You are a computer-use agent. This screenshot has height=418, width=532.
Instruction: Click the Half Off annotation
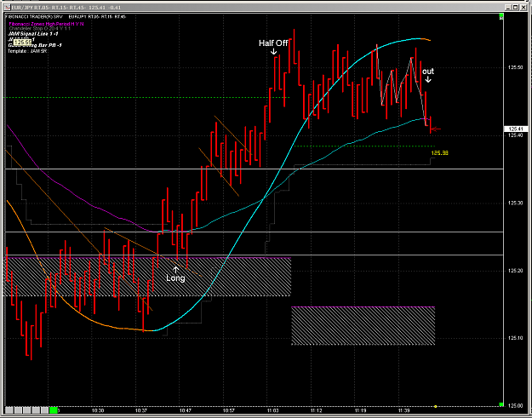273,43
